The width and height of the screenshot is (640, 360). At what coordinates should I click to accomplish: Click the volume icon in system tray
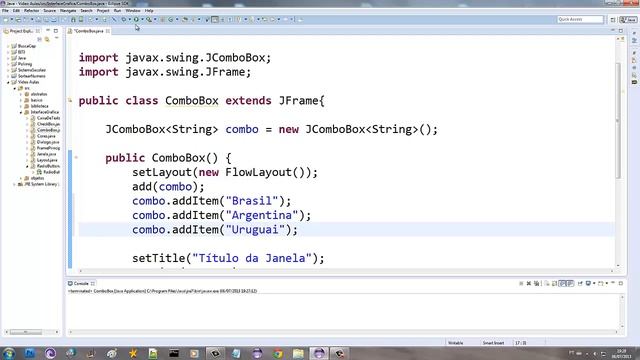coord(595,353)
